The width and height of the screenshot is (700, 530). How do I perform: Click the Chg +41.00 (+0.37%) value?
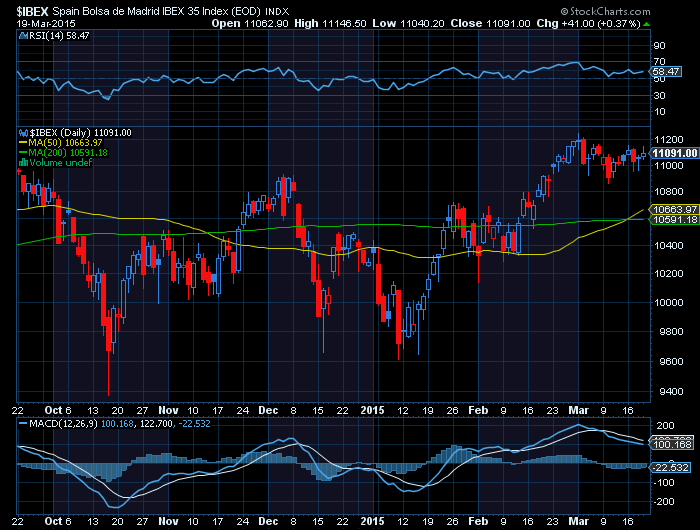tap(588, 23)
